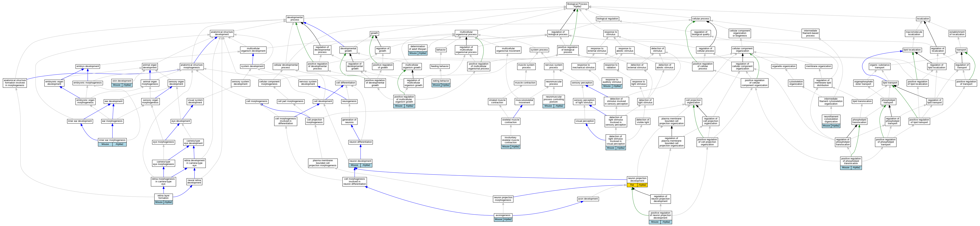Open the feeding behavior node
Screen dimensions: 980x226
point(440,66)
